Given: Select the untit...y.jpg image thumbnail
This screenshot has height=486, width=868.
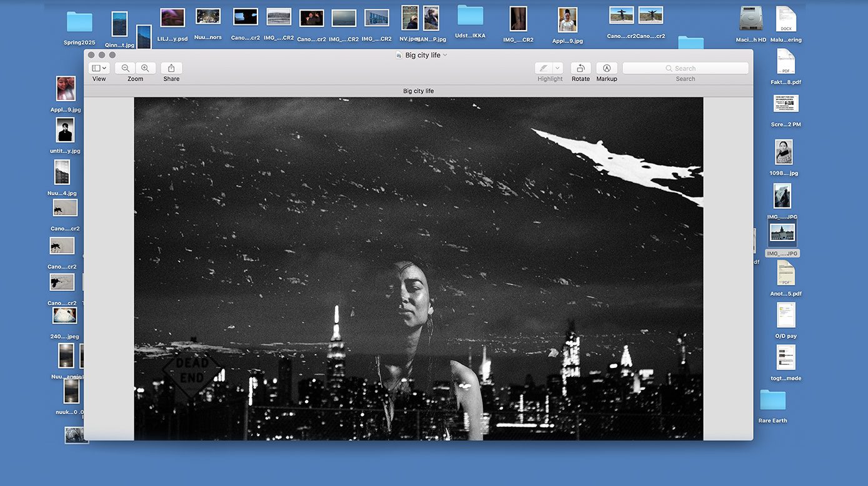Looking at the screenshot, I should coord(66,130).
